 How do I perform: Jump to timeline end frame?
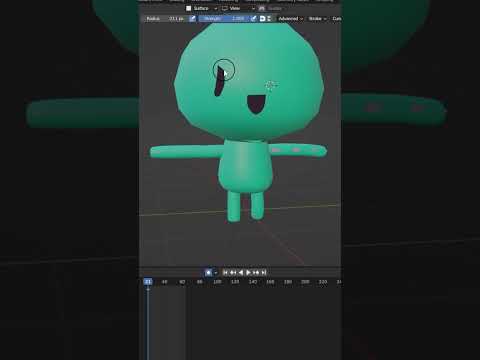point(264,273)
